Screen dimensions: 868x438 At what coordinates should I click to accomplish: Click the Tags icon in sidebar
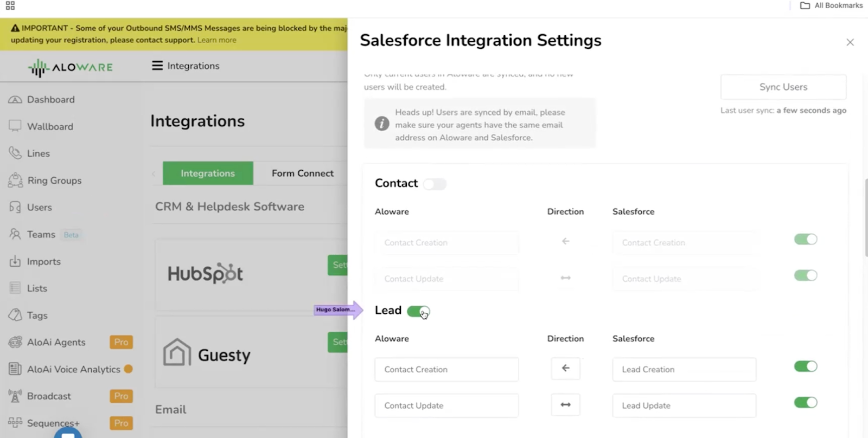15,315
